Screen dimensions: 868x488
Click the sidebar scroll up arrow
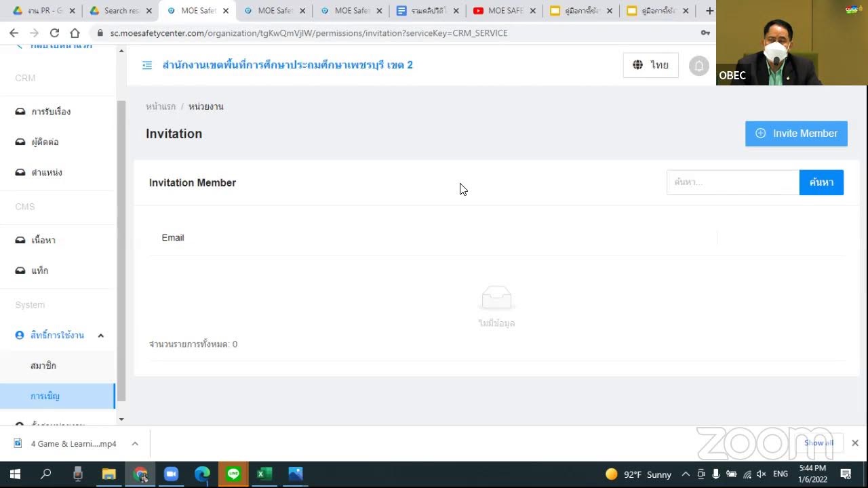pyautogui.click(x=121, y=51)
